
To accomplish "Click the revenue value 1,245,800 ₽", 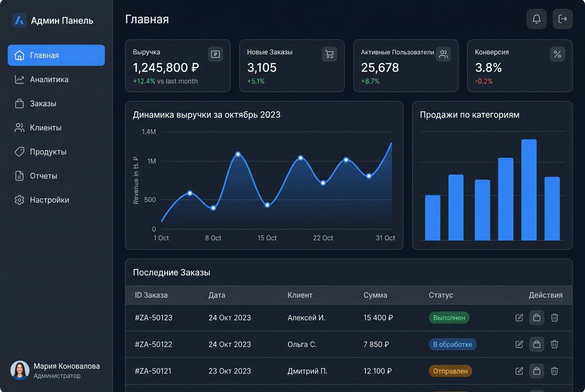I will click(166, 67).
